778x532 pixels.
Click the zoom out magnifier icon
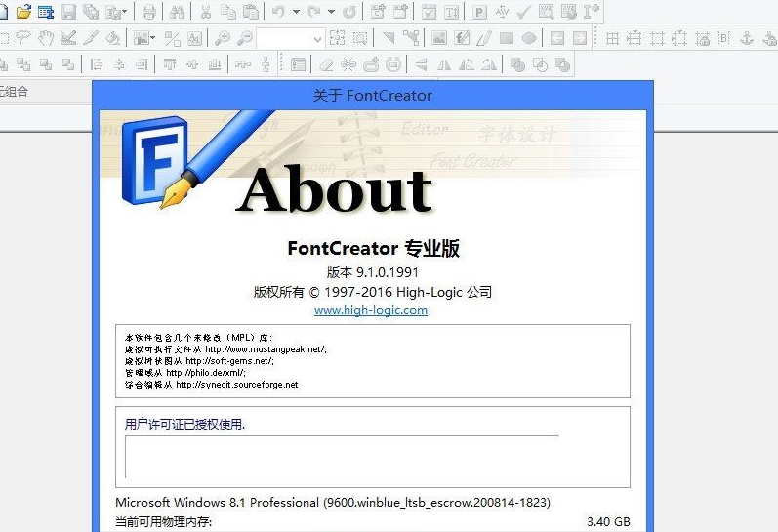point(245,38)
